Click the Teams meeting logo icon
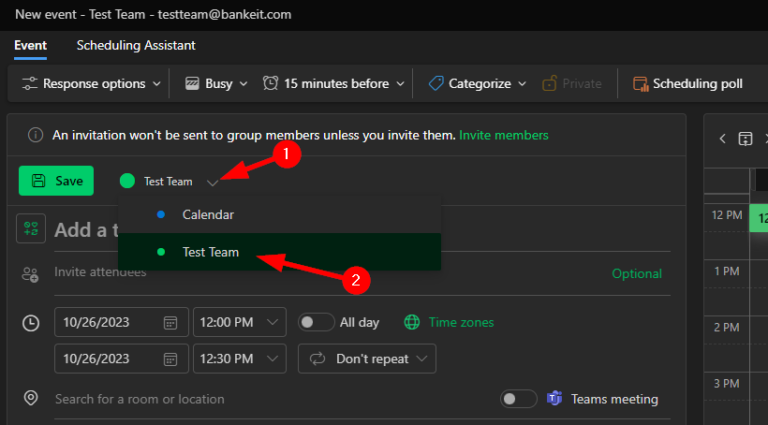This screenshot has height=425, width=768. coord(554,399)
